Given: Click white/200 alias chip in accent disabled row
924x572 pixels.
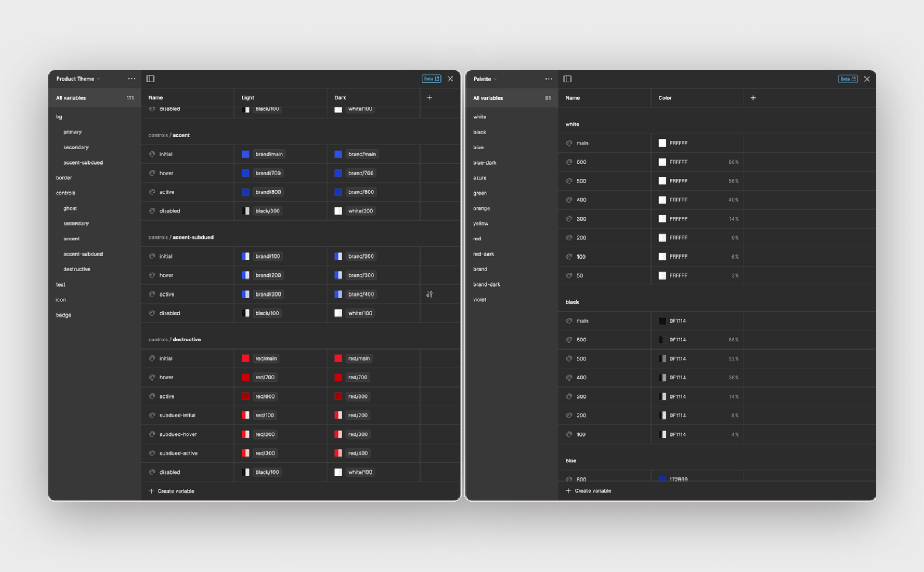Looking at the screenshot, I should 360,211.
